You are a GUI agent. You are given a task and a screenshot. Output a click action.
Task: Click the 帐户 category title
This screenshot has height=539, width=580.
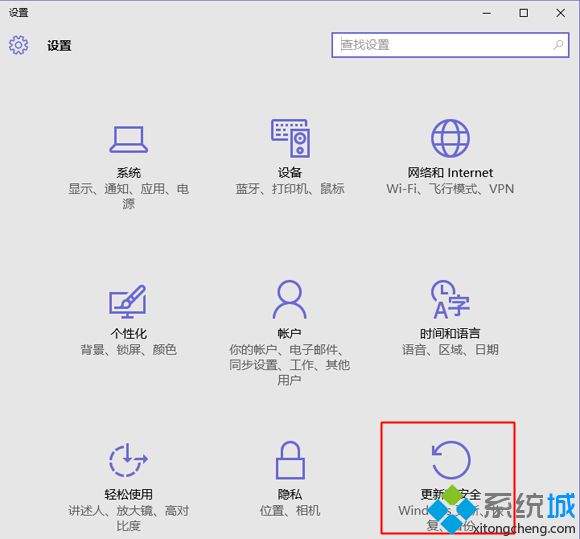pos(290,334)
